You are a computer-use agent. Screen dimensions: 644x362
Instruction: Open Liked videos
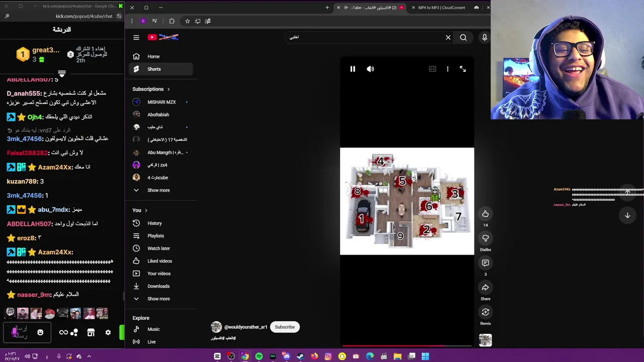[161, 261]
